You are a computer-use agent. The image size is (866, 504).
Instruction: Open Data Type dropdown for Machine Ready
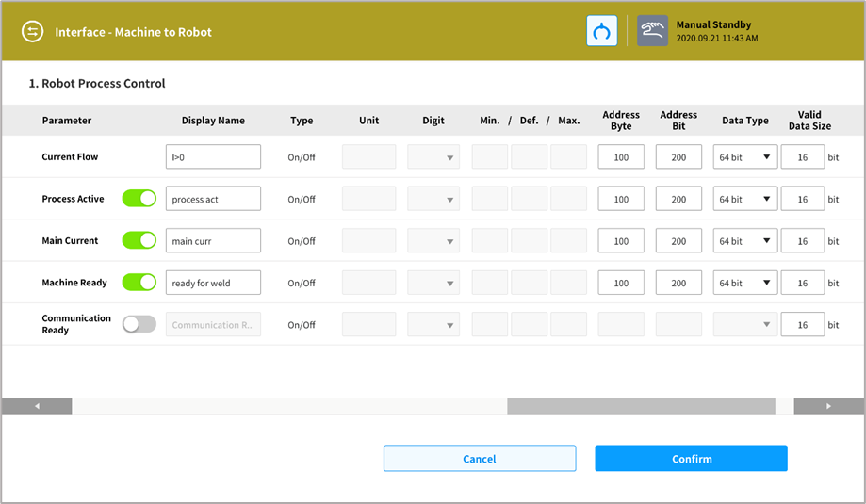tap(744, 283)
